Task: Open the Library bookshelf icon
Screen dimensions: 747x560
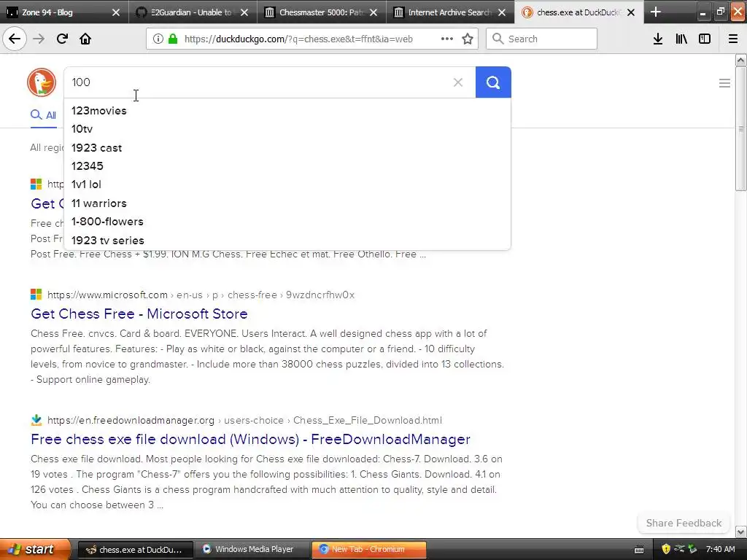Action: (x=681, y=39)
